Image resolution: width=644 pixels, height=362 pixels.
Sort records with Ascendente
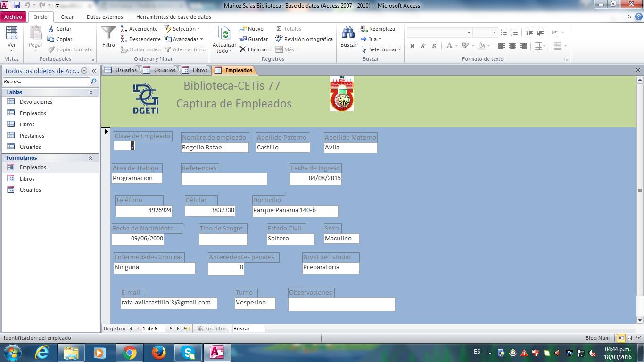click(139, 29)
